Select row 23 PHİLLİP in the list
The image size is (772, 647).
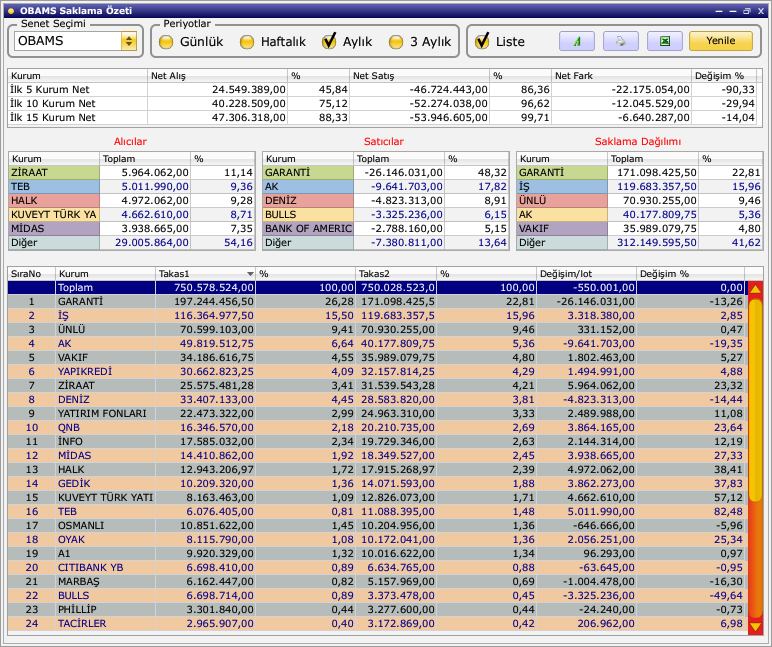pyautogui.click(x=377, y=610)
